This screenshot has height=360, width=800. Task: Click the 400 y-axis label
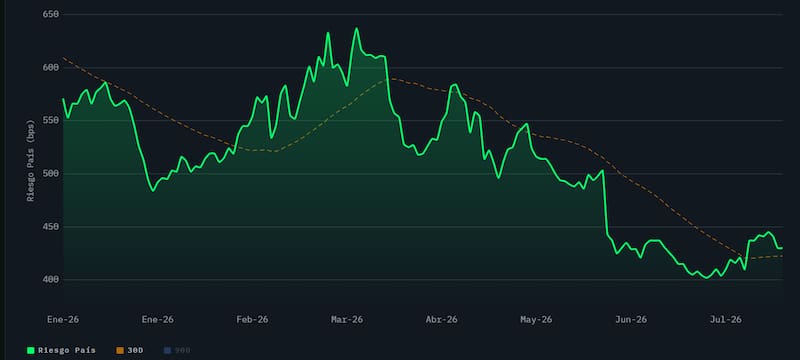(51, 279)
